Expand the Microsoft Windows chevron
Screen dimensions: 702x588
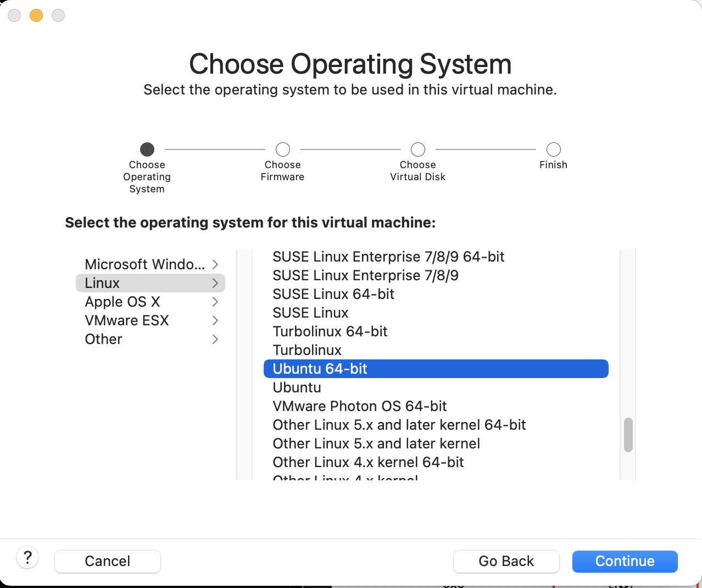click(x=215, y=264)
